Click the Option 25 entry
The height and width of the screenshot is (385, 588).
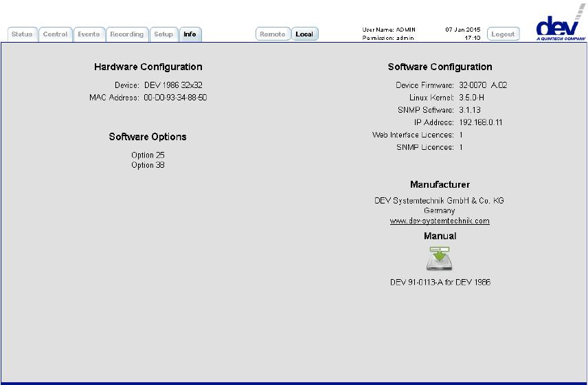coord(148,155)
